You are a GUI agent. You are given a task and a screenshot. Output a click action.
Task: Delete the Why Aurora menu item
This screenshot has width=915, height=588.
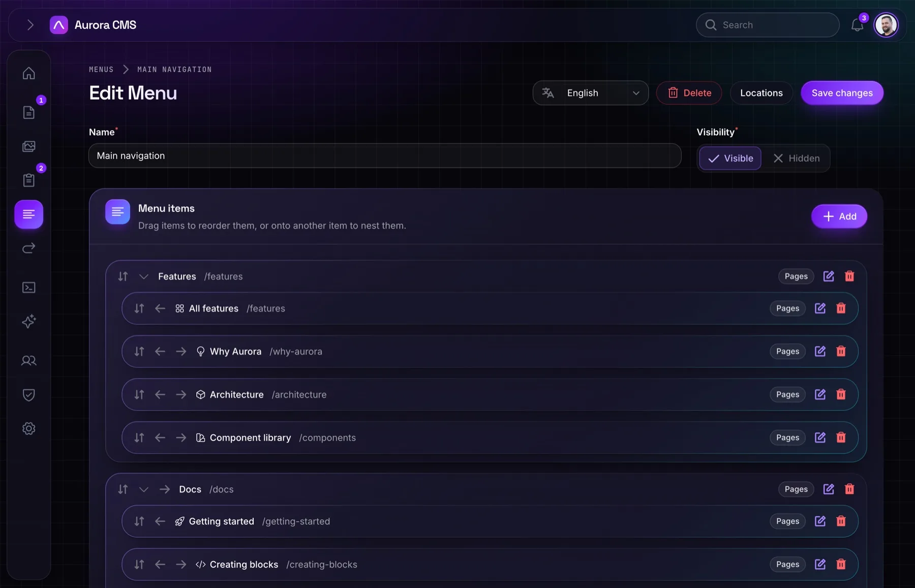tap(841, 351)
